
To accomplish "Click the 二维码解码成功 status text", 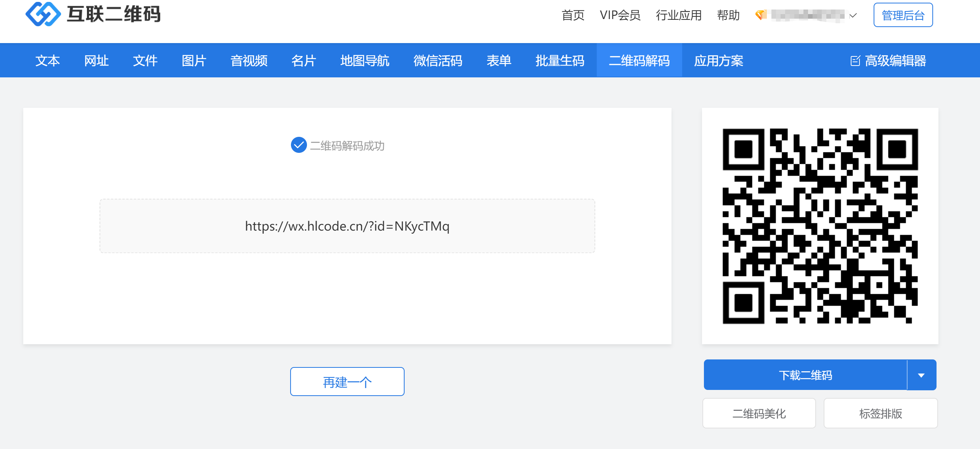I will point(347,146).
